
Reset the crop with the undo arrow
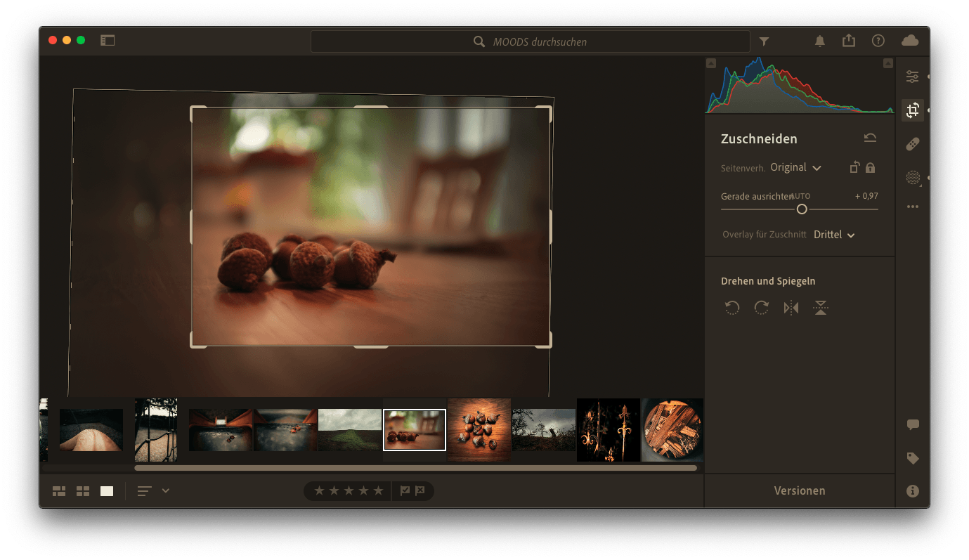click(x=870, y=138)
